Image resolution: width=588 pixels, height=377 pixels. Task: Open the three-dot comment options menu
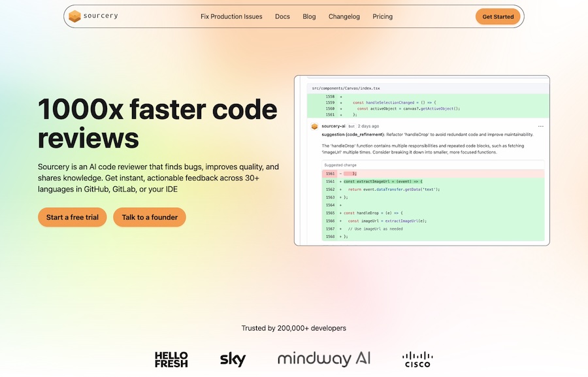click(x=540, y=126)
